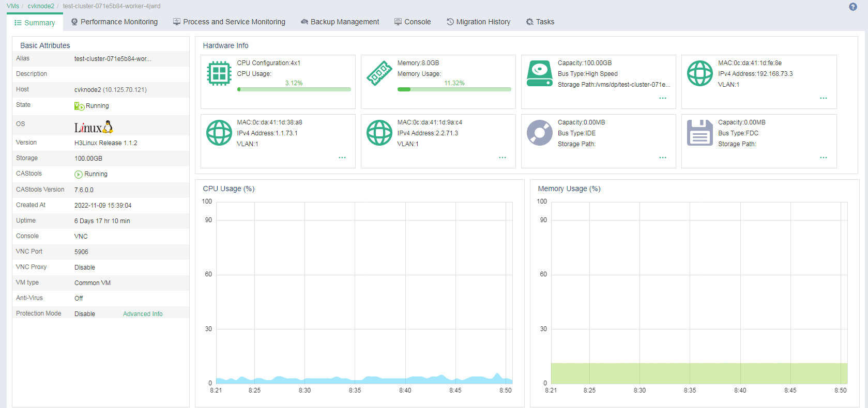Click the alias test-cluster-071e5b84-wor... value
This screenshot has height=408, width=868.
tap(113, 59)
